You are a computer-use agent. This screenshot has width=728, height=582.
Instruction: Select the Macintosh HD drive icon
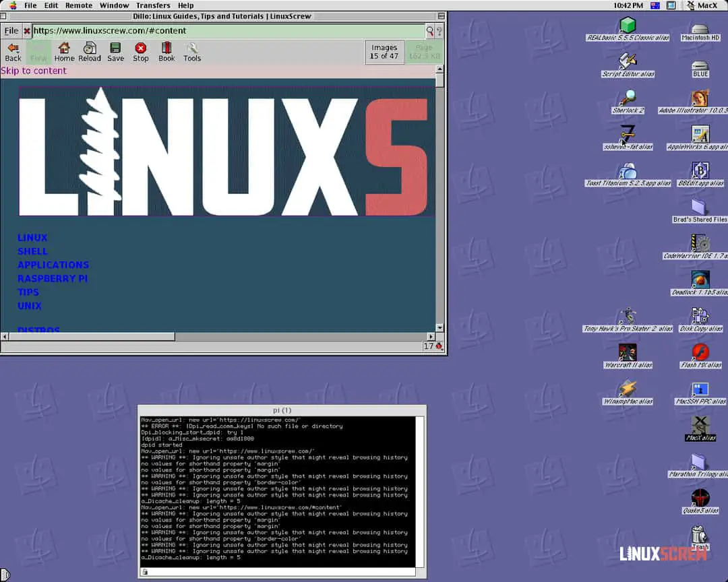click(700, 29)
